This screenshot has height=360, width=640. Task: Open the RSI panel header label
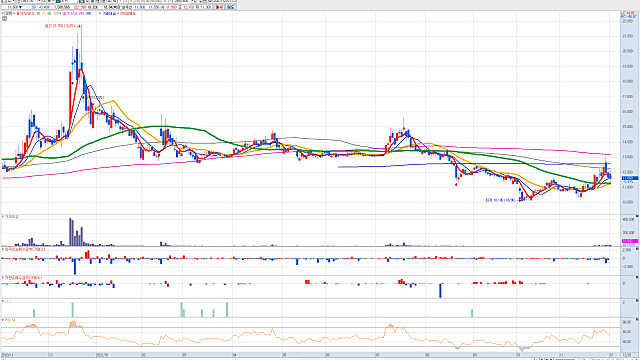[10, 320]
